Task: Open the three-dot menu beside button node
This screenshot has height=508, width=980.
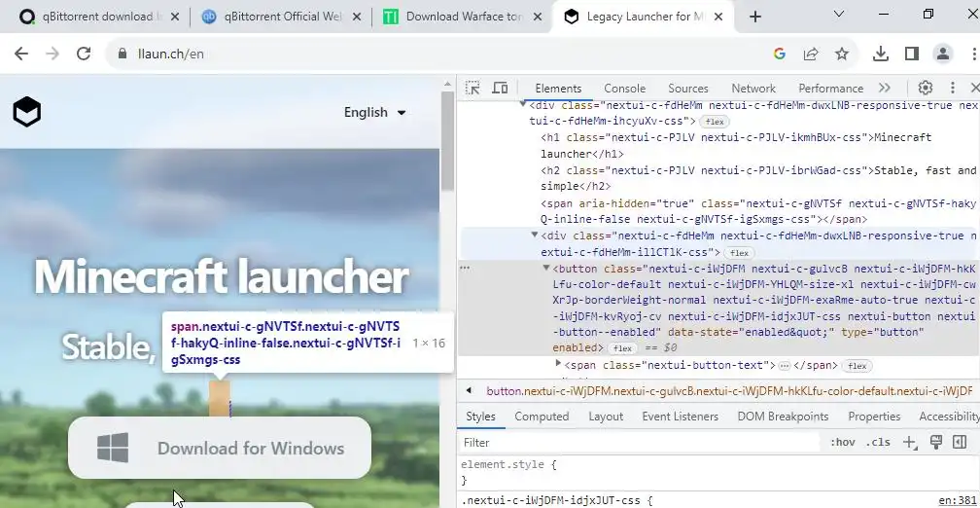Action: tap(465, 268)
